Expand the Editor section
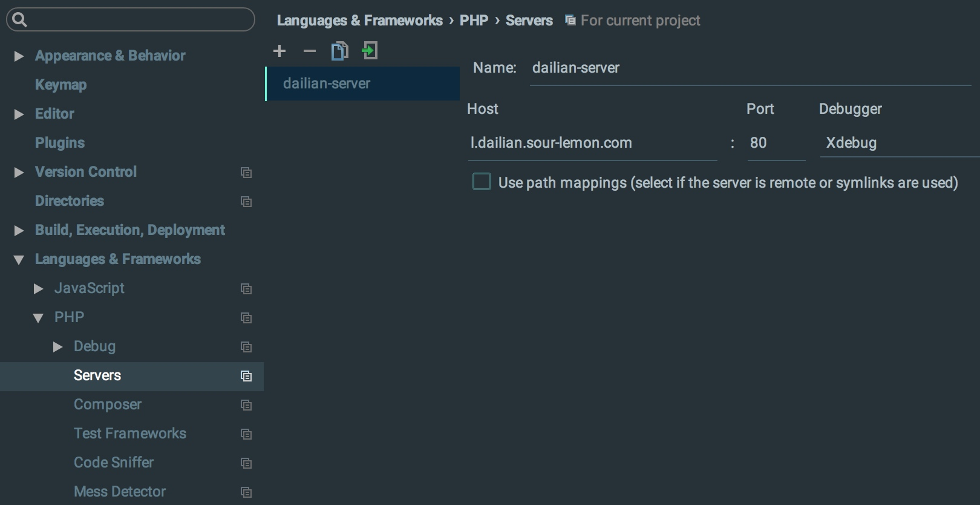The width and height of the screenshot is (980, 505). click(19, 114)
